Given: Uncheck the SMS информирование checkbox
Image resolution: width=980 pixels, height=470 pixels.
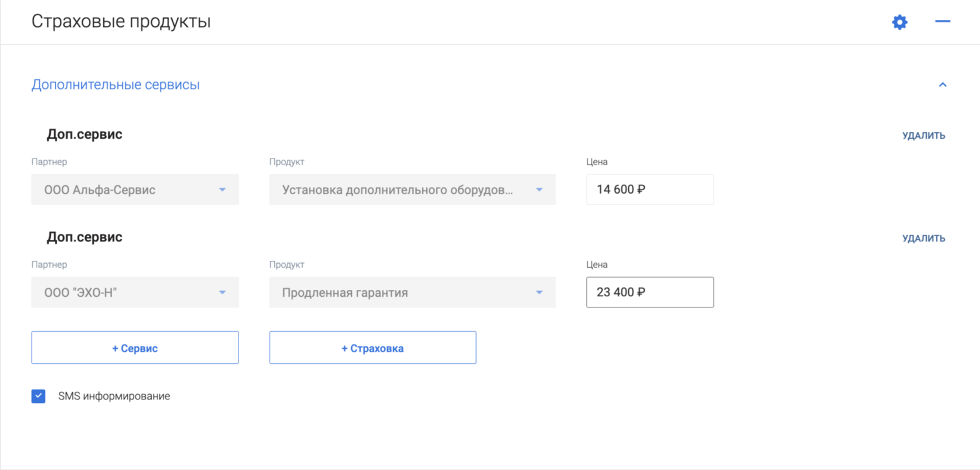Looking at the screenshot, I should tap(38, 397).
